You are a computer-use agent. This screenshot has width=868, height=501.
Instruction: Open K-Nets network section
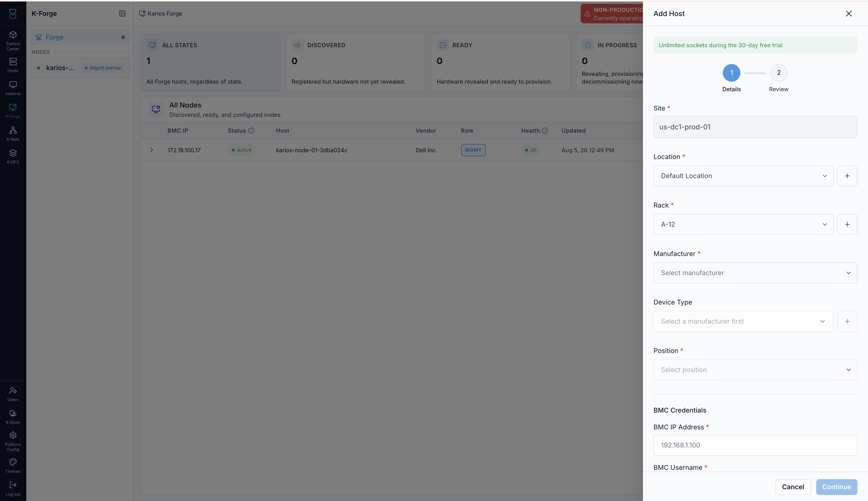[13, 133]
